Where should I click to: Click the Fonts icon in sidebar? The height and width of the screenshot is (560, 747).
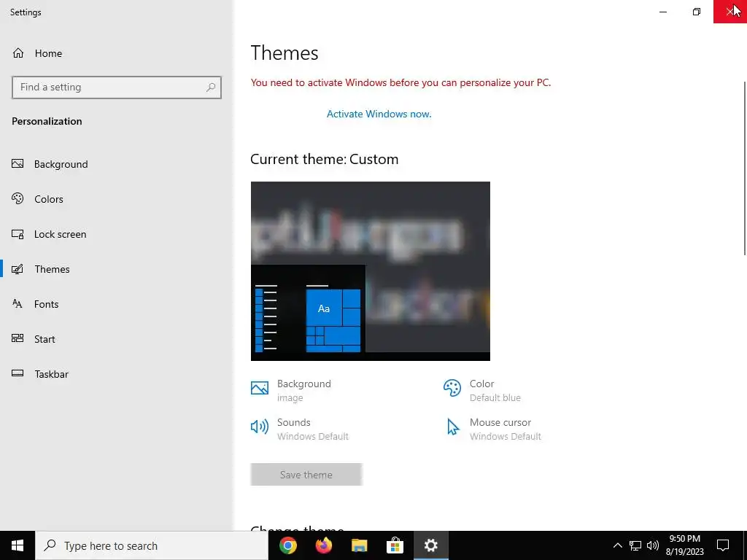pyautogui.click(x=18, y=304)
